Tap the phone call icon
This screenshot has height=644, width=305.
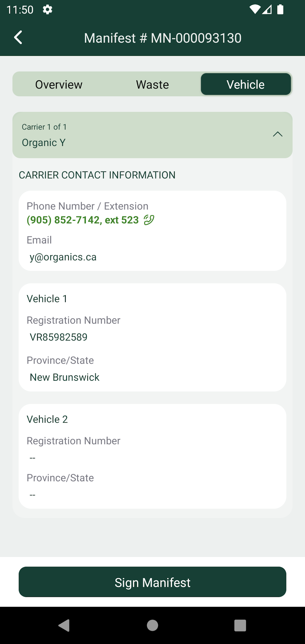149,220
